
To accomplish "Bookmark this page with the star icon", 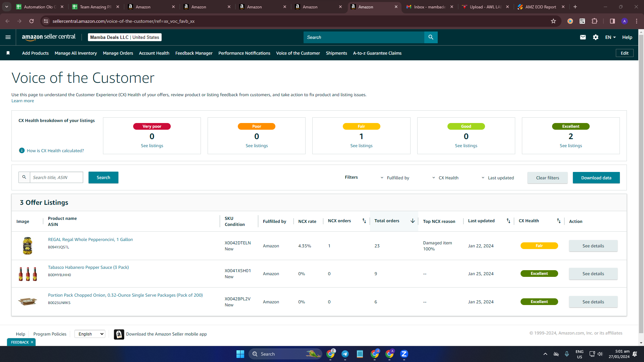I will click(553, 21).
